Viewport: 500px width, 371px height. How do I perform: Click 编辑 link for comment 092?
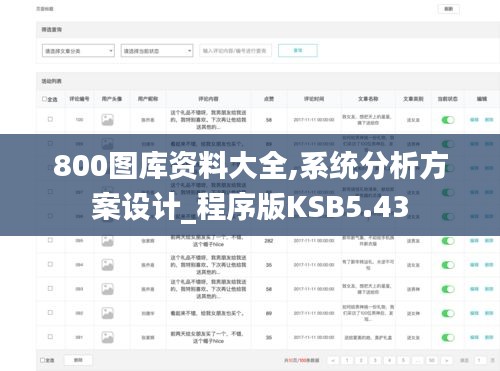click(474, 313)
